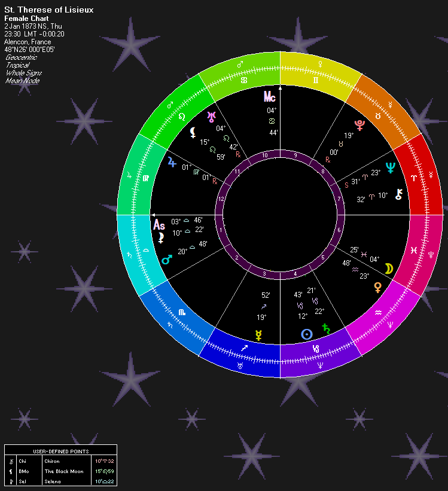Click the Chiron position value 10°32 in table
The image size is (448, 491).
[104, 461]
